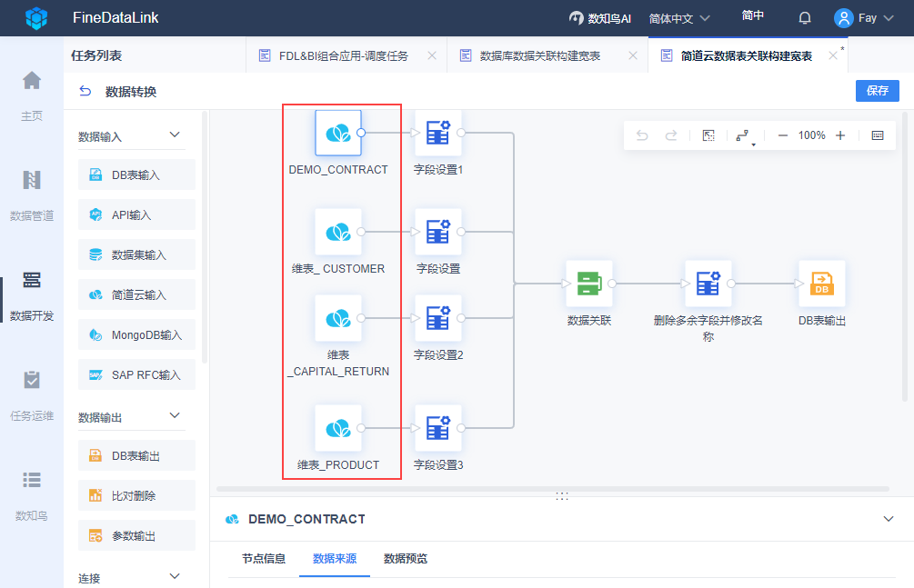The width and height of the screenshot is (914, 588).
Task: Pick SAP RFC输入 from the component list
Action: [137, 374]
